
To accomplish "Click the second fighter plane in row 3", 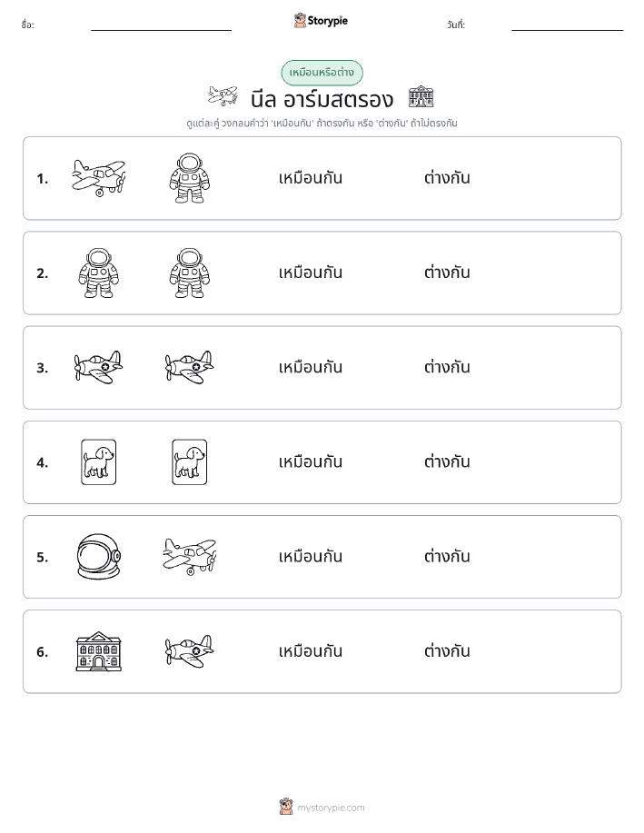I will pos(190,367).
